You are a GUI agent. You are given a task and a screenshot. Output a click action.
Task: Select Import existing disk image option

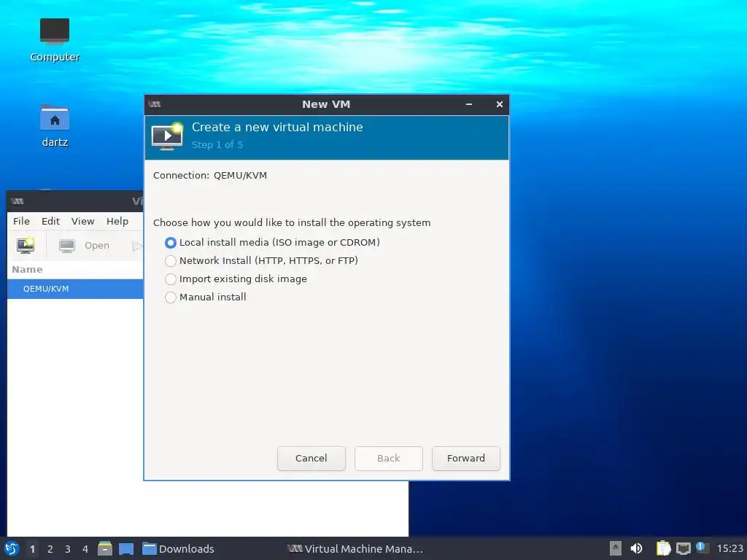pos(236,279)
